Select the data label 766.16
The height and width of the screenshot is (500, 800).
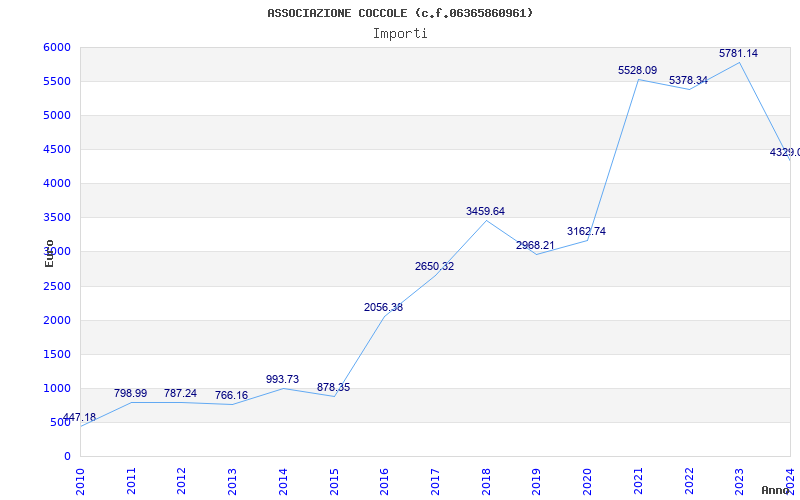coord(231,395)
